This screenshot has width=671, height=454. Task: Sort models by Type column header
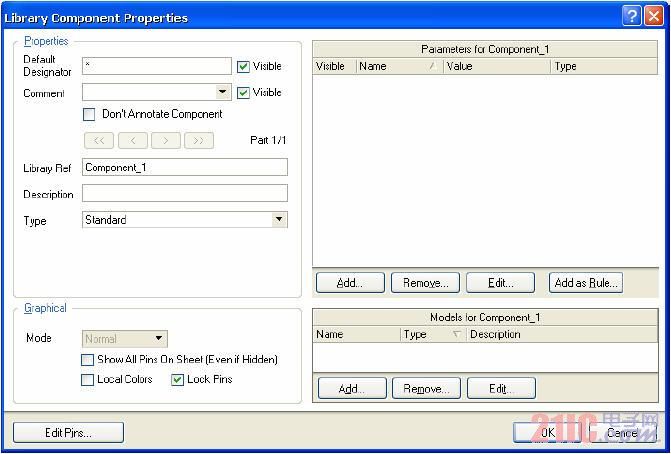click(x=432, y=335)
